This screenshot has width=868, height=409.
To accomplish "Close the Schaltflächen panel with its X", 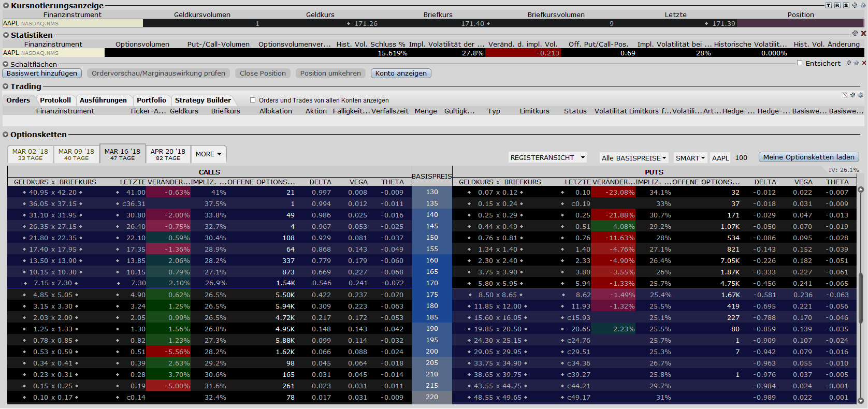I will tap(863, 63).
